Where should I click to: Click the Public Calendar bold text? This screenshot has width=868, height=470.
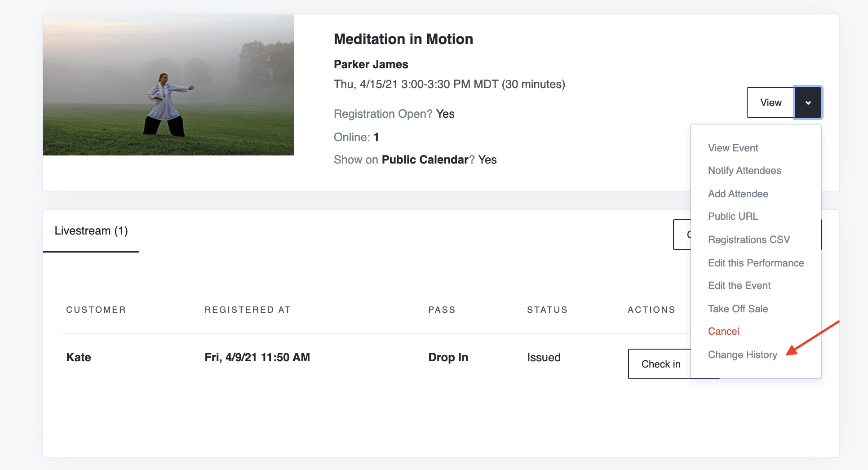coord(425,160)
